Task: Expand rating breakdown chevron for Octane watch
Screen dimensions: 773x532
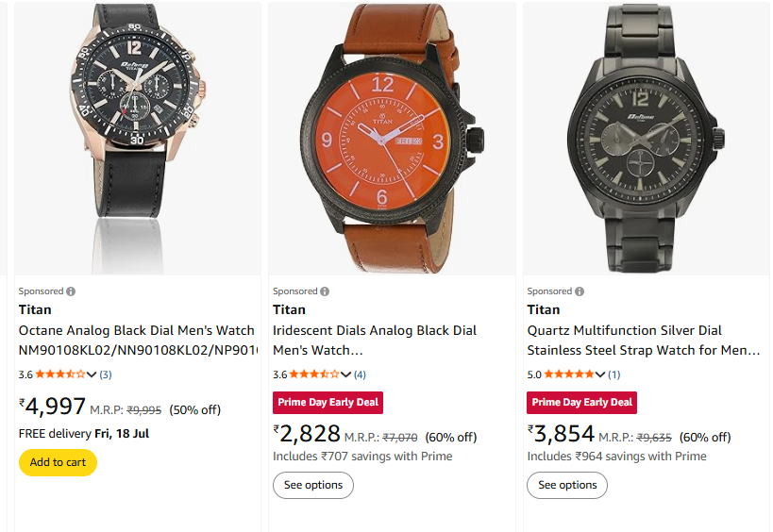Action: tap(92, 374)
